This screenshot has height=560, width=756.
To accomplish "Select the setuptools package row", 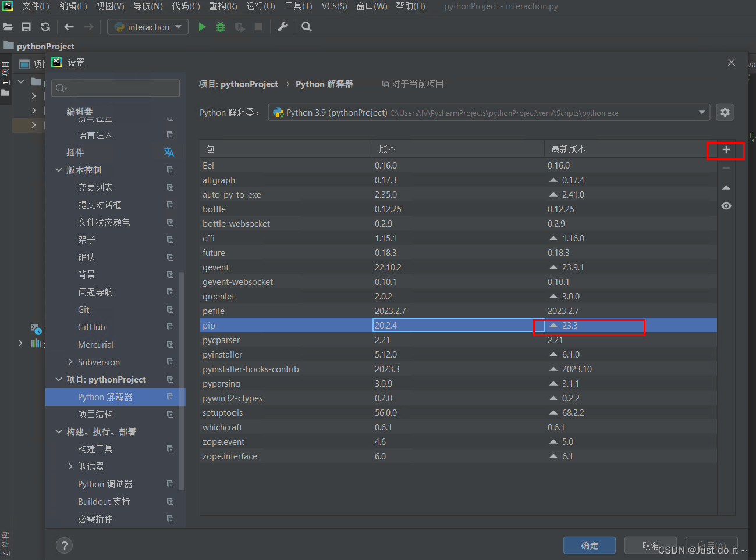I will (x=459, y=413).
